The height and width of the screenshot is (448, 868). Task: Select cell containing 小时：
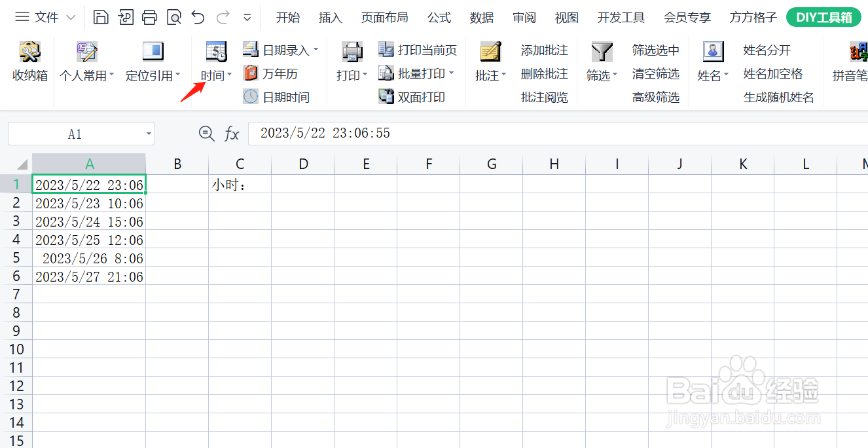point(240,185)
